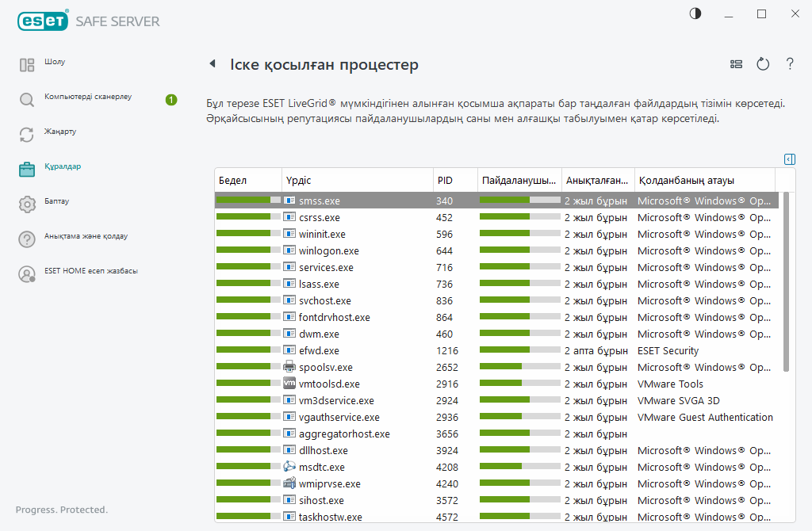Toggle the dark contrast mode icon

coord(695,13)
